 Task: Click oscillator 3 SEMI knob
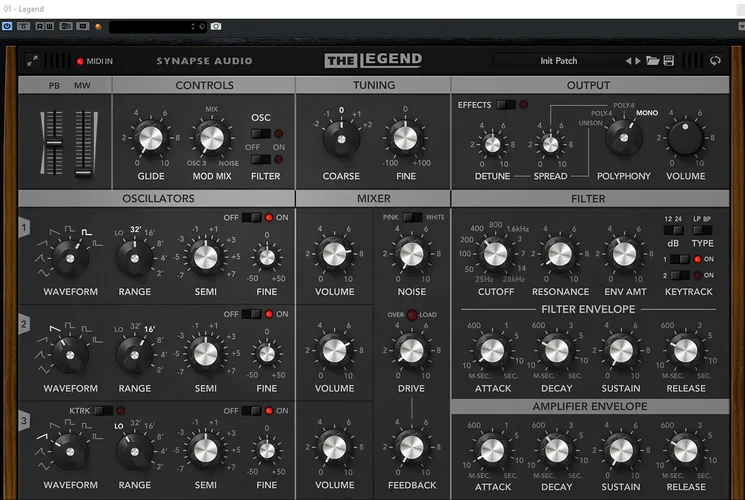(x=205, y=450)
